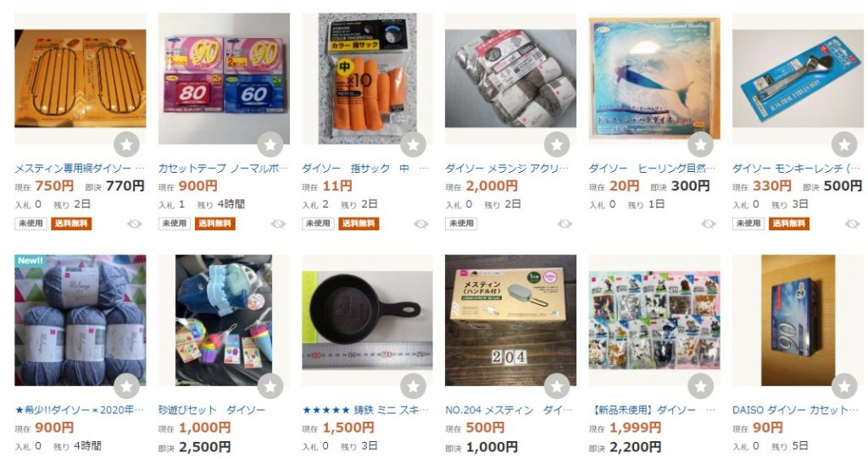Add the 750円 mess tin net listing to watchlist
The width and height of the screenshot is (868, 459).
click(x=127, y=145)
